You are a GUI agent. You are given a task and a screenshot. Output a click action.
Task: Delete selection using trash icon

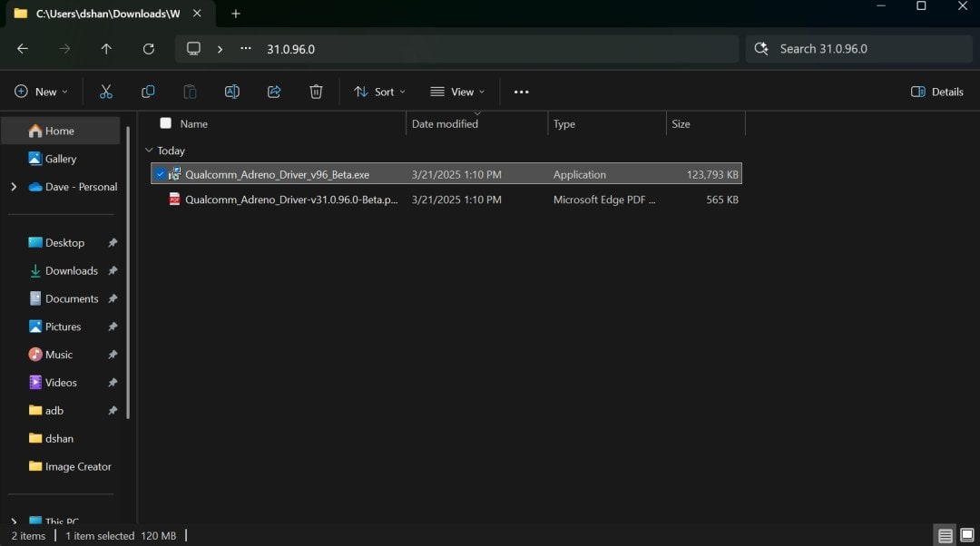click(316, 92)
